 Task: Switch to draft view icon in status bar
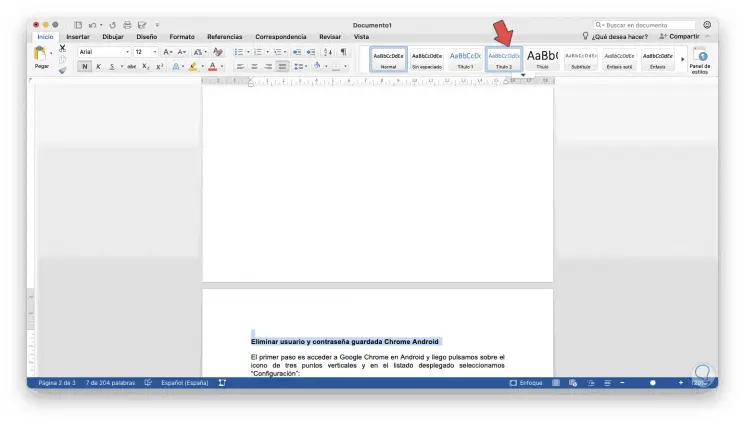(607, 383)
